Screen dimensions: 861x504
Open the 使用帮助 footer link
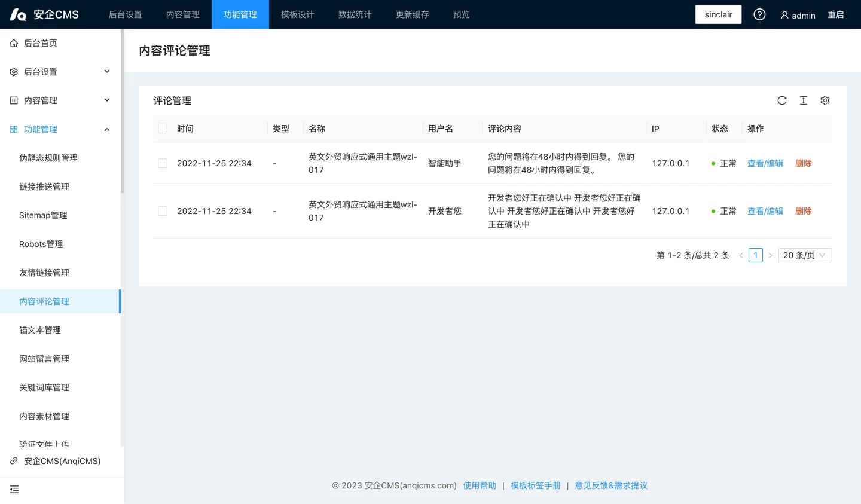480,485
